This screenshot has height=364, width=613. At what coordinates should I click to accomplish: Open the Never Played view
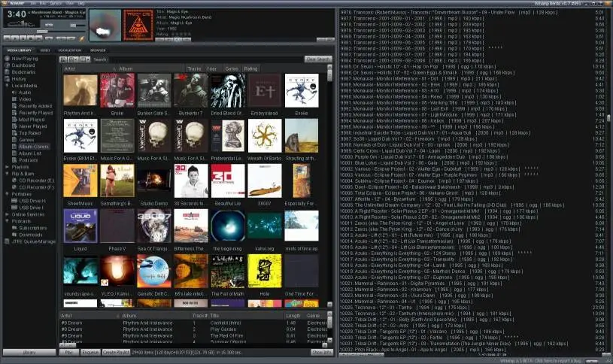(33, 126)
